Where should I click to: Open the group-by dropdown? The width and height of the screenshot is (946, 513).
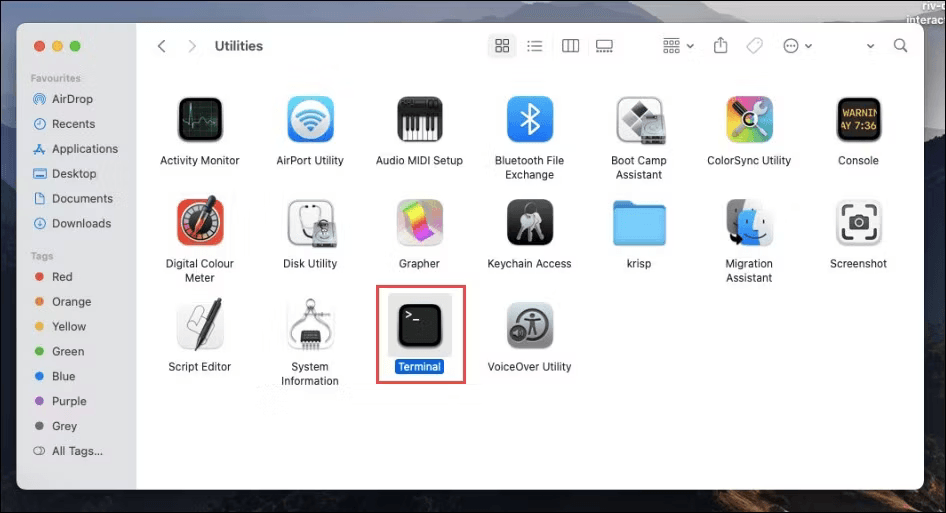pos(678,46)
